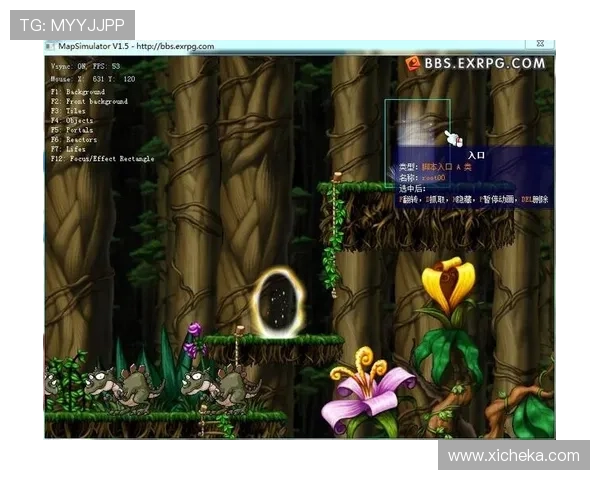
Task: Select the green-outlined script portal under the hand cursor
Action: pyautogui.click(x=417, y=142)
